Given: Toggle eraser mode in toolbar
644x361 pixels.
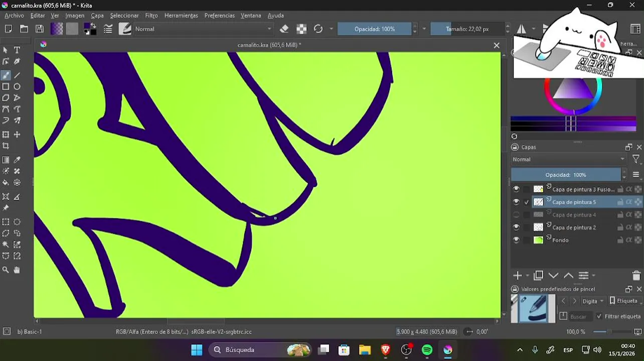Looking at the screenshot, I should (x=284, y=29).
